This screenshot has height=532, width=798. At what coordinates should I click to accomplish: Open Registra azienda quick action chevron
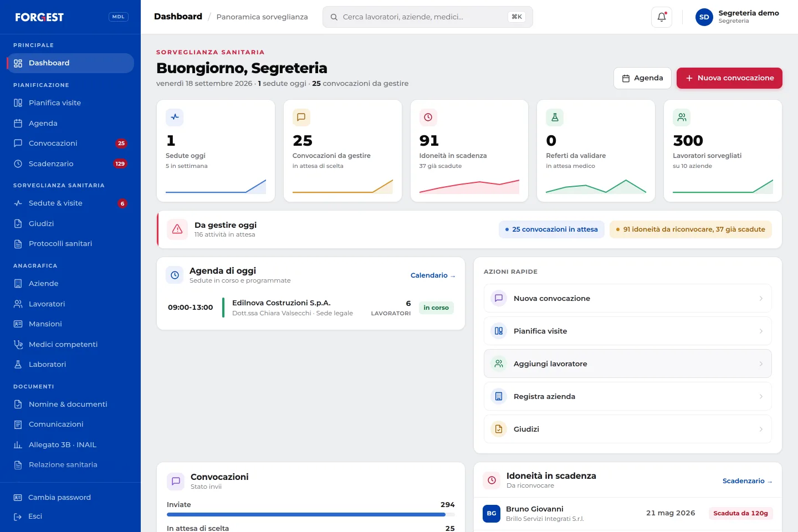(761, 396)
